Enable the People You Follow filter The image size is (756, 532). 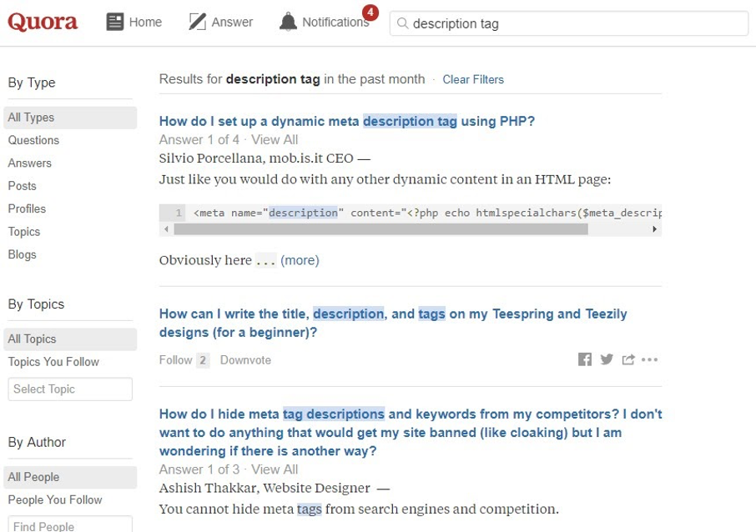[56, 499]
